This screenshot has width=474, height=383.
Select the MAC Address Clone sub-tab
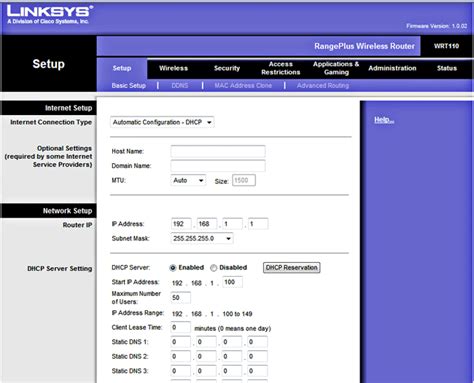[243, 86]
